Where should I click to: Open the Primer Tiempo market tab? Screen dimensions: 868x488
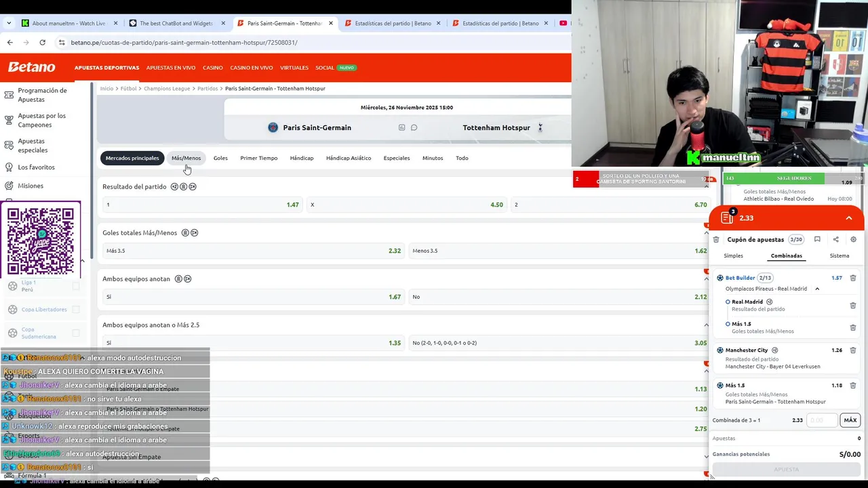click(258, 158)
